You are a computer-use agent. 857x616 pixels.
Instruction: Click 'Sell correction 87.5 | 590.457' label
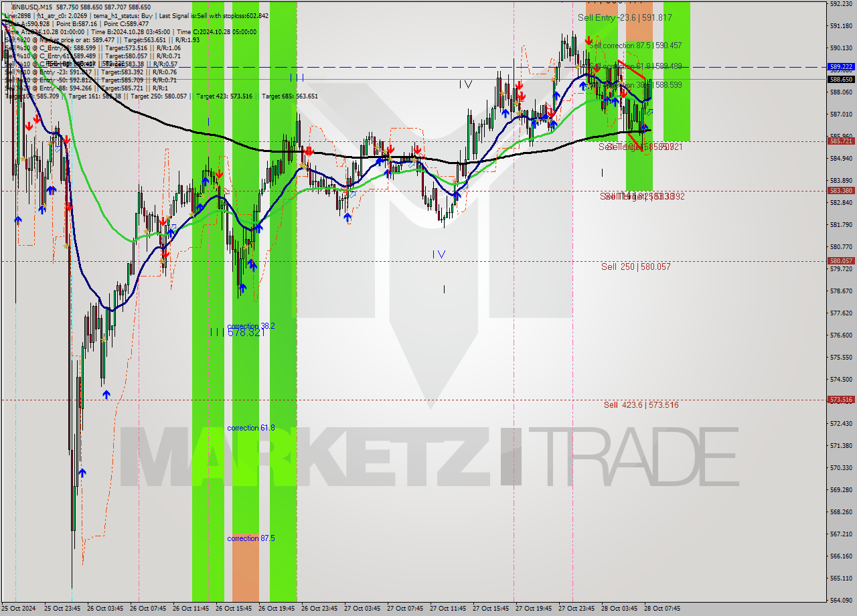pyautogui.click(x=635, y=46)
